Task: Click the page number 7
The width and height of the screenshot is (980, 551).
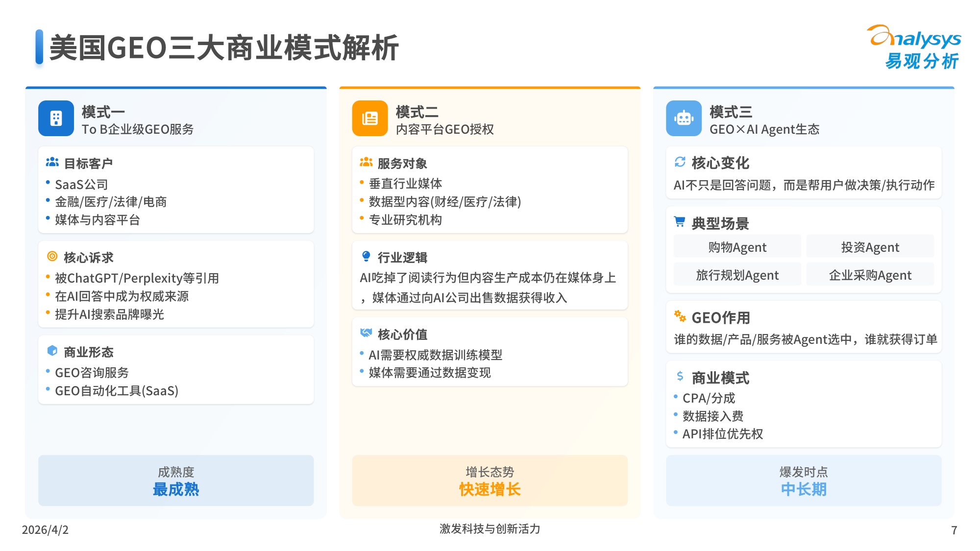Action: [954, 530]
